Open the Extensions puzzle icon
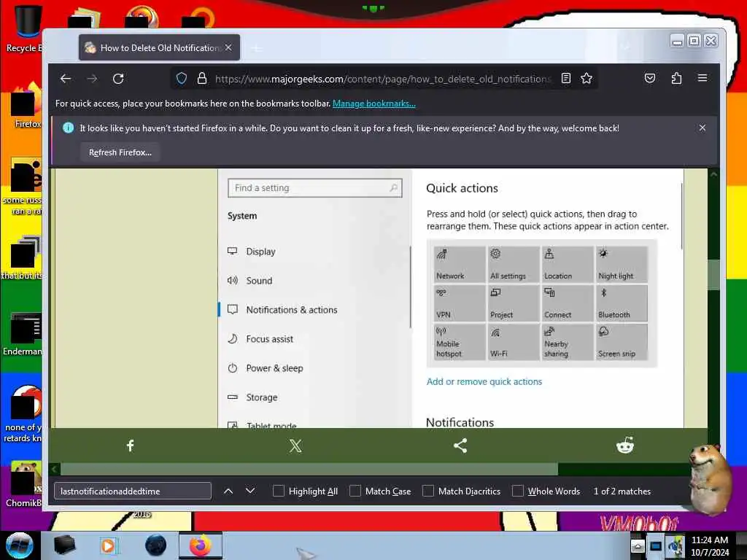This screenshot has width=747, height=560. click(x=676, y=78)
